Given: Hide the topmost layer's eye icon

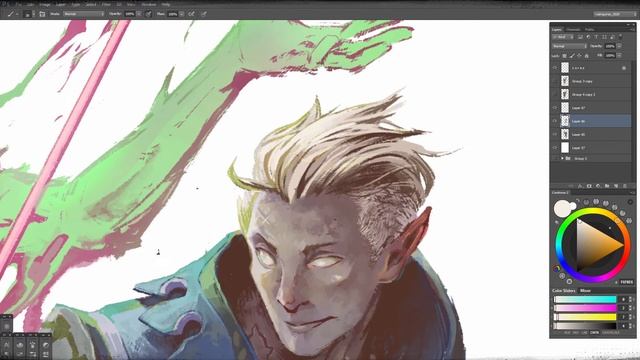Looking at the screenshot, I should (555, 68).
